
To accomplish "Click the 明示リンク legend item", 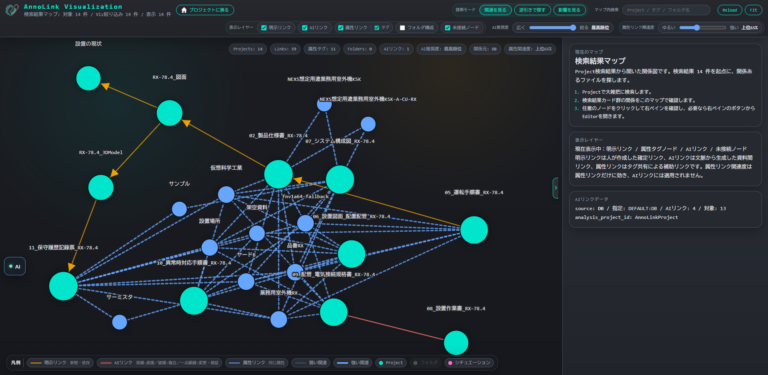I will click(60, 363).
